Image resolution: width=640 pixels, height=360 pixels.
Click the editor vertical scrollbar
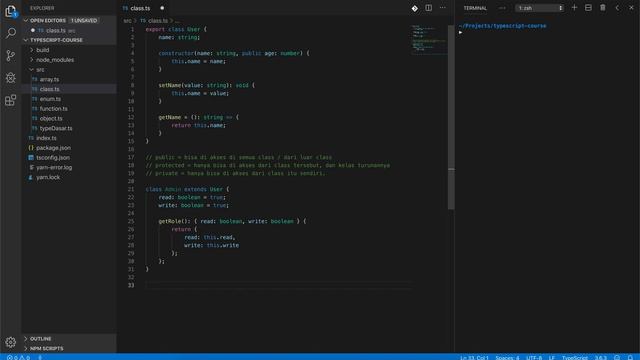[x=451, y=118]
